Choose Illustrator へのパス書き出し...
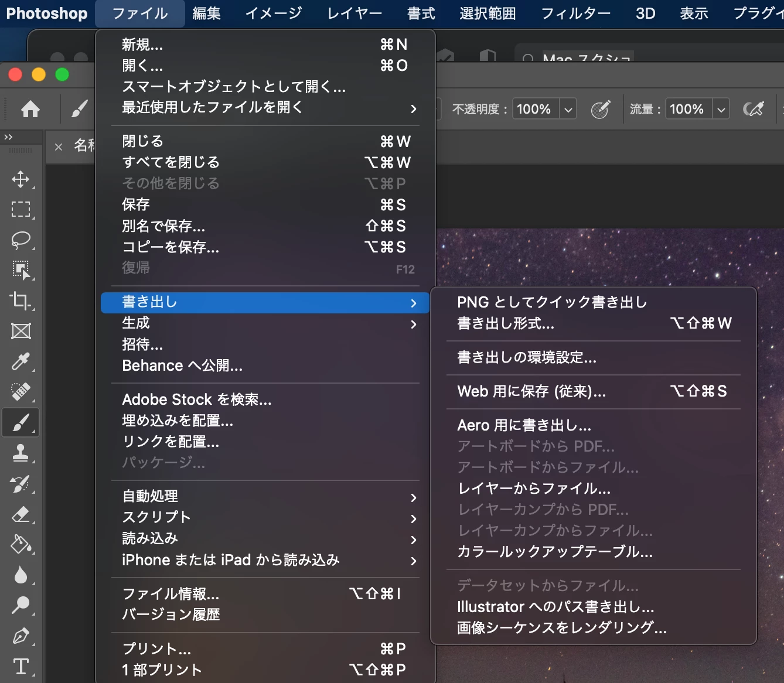 [594, 607]
